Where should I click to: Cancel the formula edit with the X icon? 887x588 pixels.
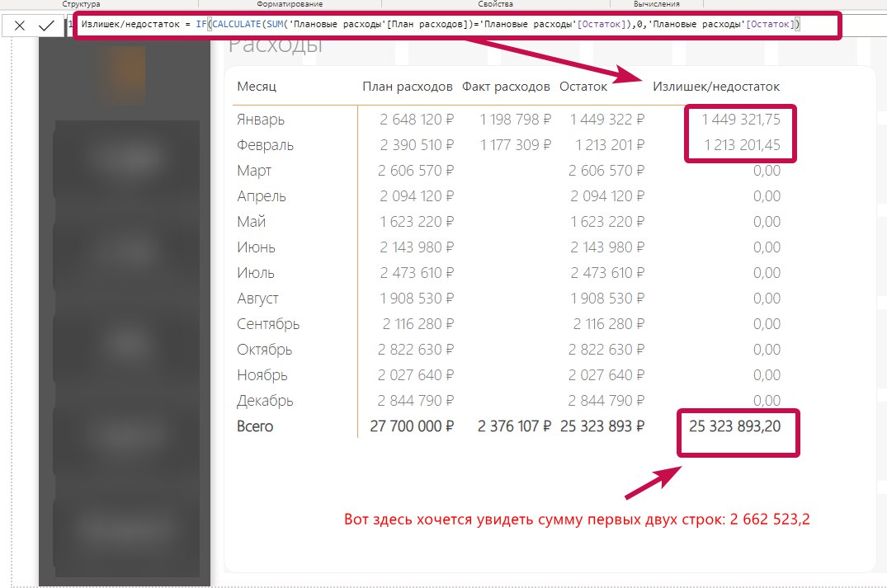19,26
